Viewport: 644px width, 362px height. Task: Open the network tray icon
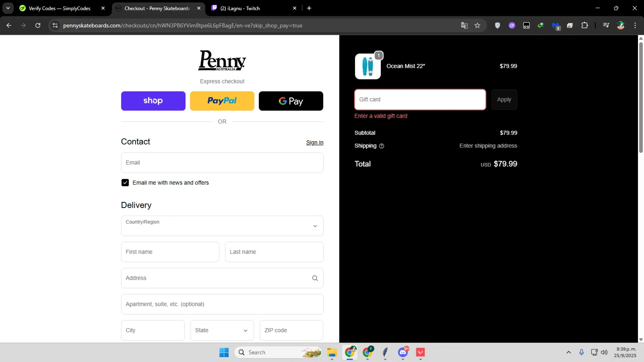pos(594,352)
